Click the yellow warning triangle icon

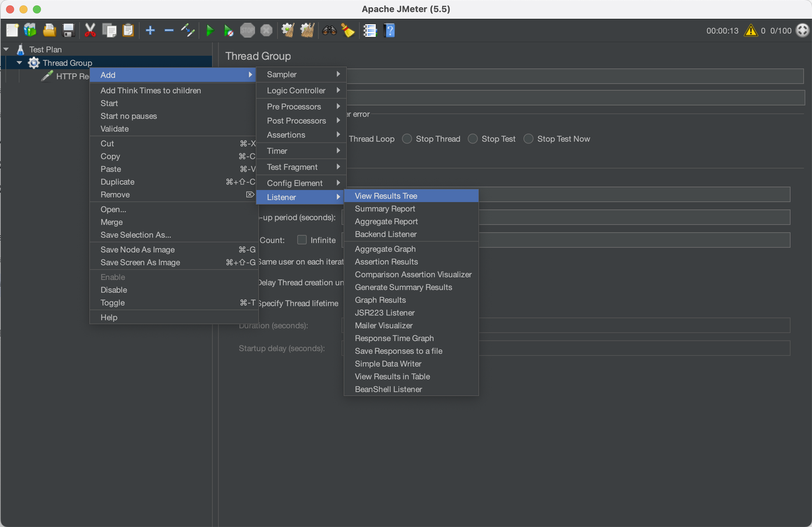(750, 30)
